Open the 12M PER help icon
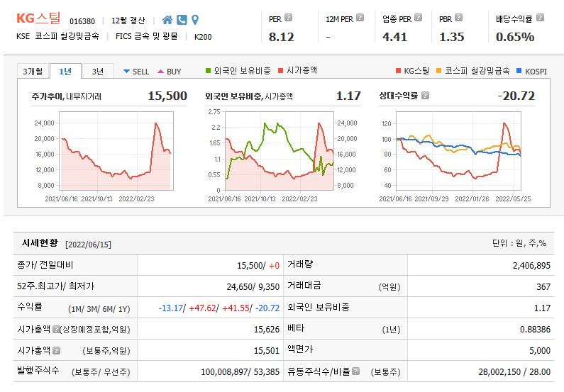564x392 pixels. pyautogui.click(x=360, y=17)
